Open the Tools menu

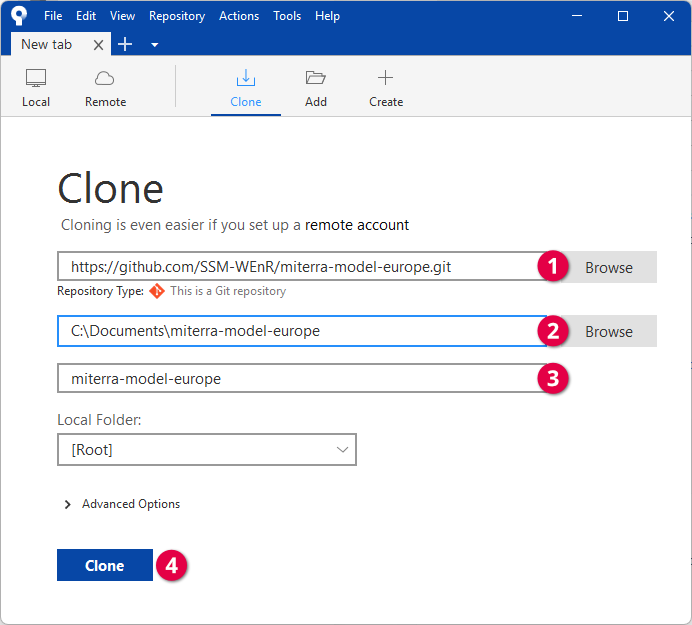(x=287, y=16)
